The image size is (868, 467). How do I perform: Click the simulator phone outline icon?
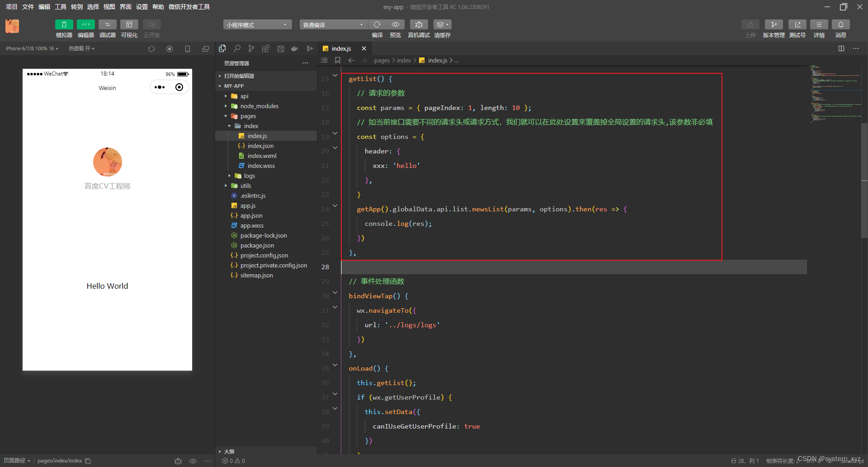click(188, 49)
